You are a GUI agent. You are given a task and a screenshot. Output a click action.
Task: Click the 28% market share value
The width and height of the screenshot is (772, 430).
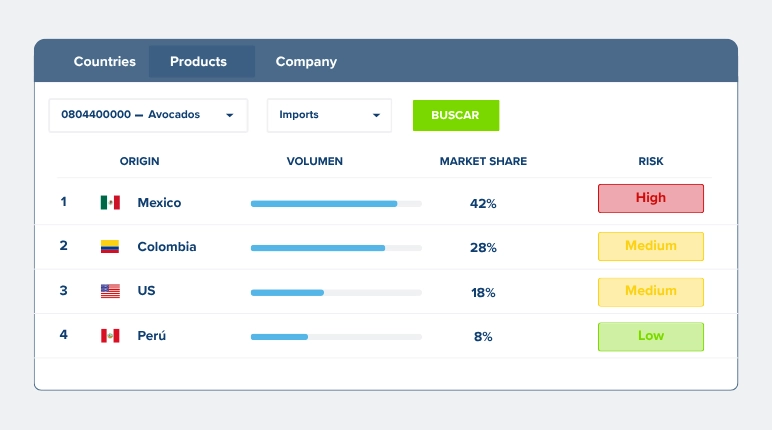tap(483, 247)
